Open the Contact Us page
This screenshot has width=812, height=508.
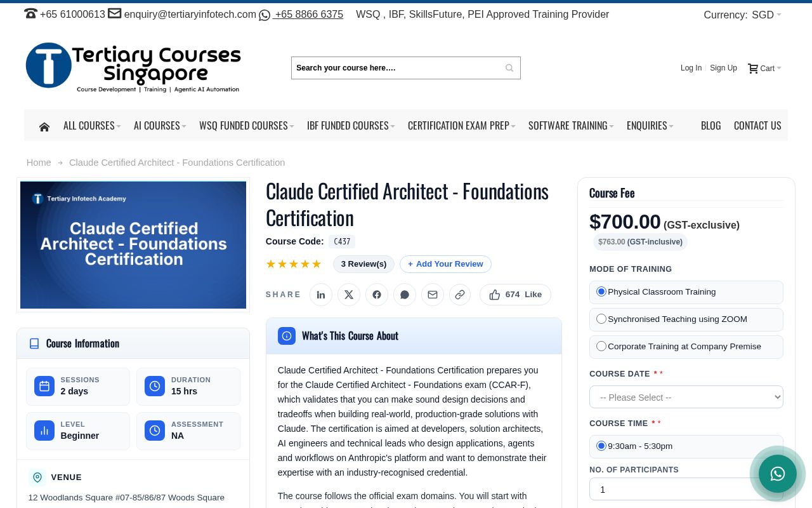click(x=757, y=126)
